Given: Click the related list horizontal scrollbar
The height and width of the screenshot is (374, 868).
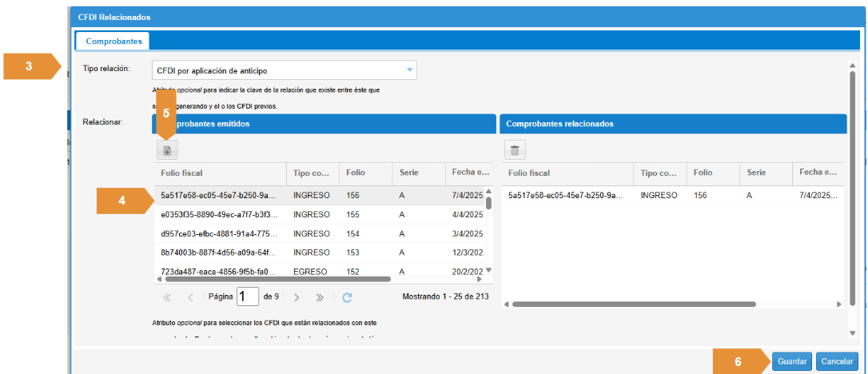Looking at the screenshot, I should click(634, 304).
